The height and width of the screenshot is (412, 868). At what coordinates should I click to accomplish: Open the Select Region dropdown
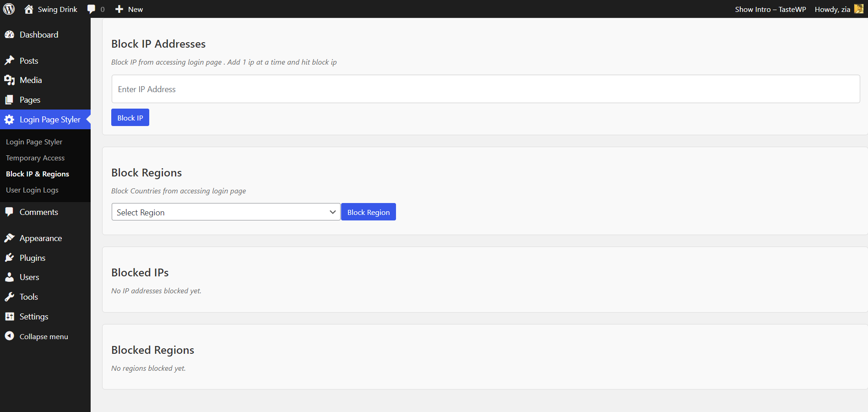(226, 212)
